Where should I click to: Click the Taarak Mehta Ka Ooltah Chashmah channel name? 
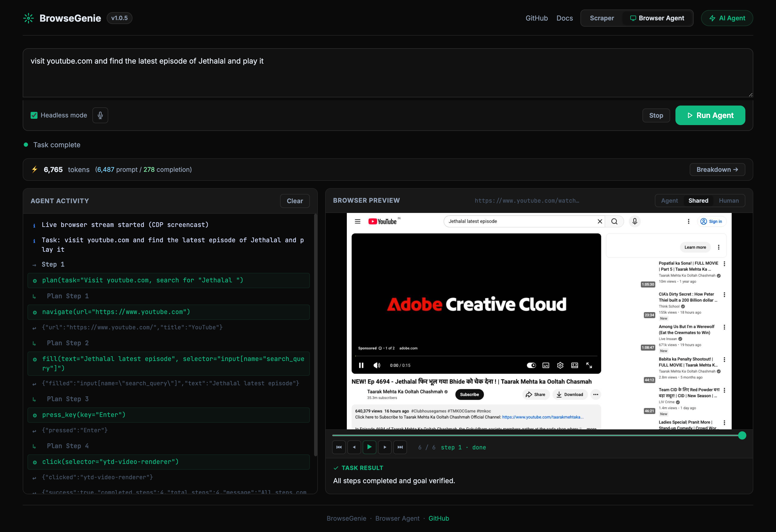pos(405,392)
